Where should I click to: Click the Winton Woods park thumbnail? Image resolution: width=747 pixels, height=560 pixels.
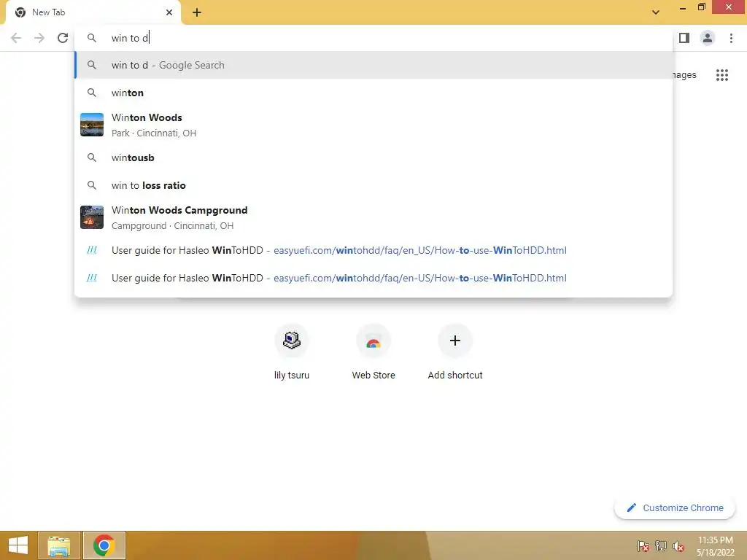[x=92, y=125]
